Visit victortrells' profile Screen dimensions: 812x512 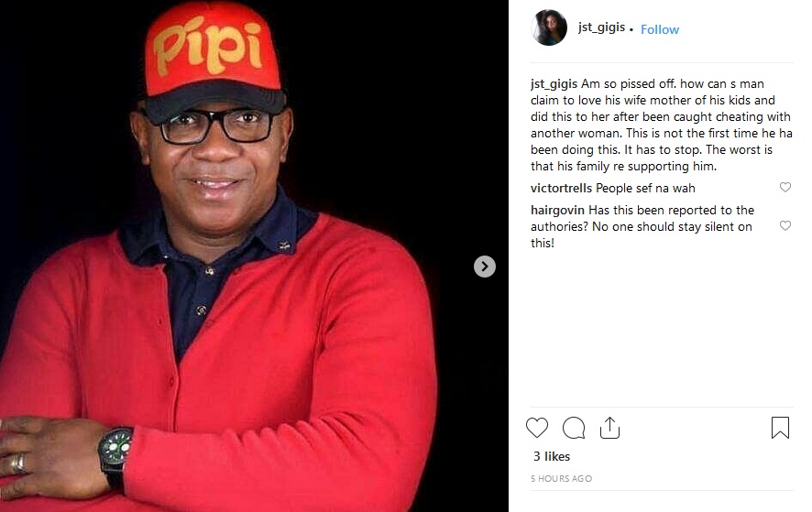point(561,188)
